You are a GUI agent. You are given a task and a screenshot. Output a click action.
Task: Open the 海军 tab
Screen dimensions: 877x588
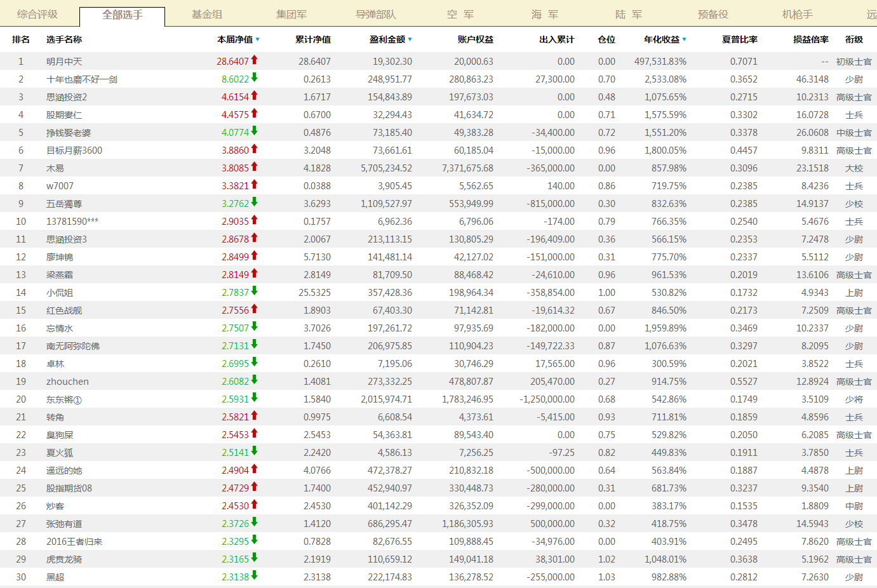pos(545,15)
